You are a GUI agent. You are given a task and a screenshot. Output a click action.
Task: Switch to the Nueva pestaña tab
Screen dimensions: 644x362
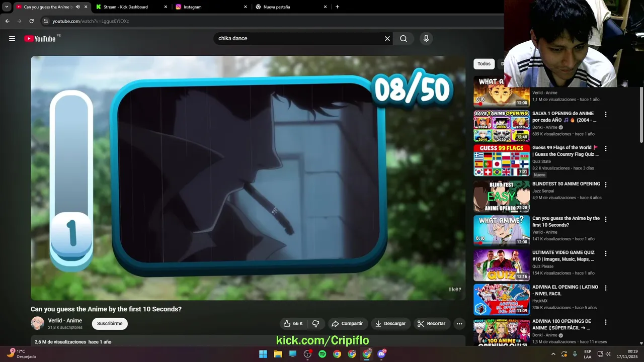click(x=291, y=7)
